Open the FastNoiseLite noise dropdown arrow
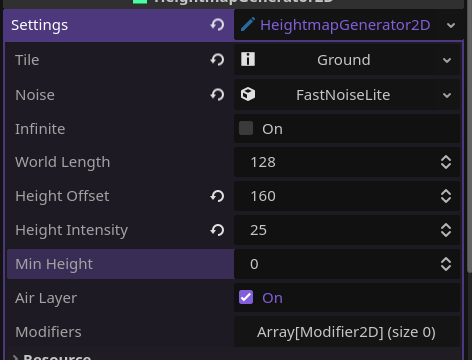The image size is (472, 360). pos(447,95)
